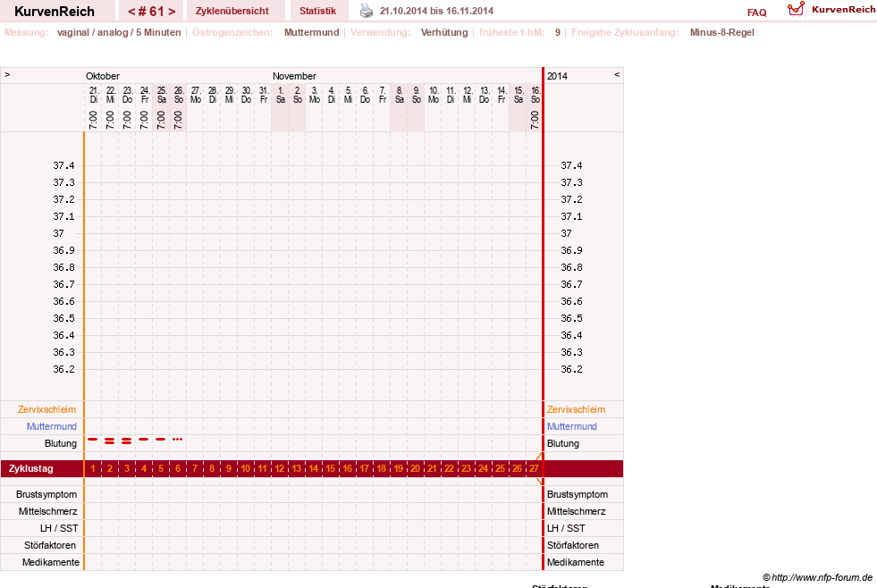Open the nfp-forum.de link at the bottom
The image size is (877, 588).
pyautogui.click(x=818, y=577)
